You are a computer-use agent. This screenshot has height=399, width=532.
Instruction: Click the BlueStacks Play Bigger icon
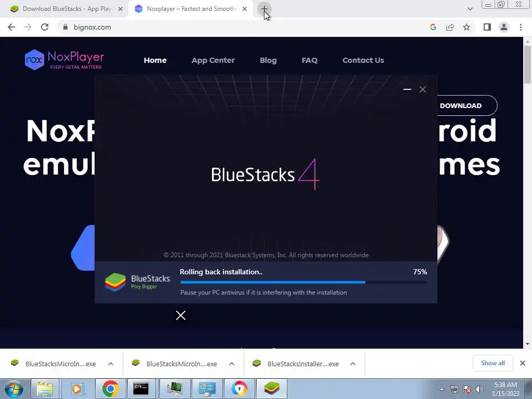pos(115,282)
